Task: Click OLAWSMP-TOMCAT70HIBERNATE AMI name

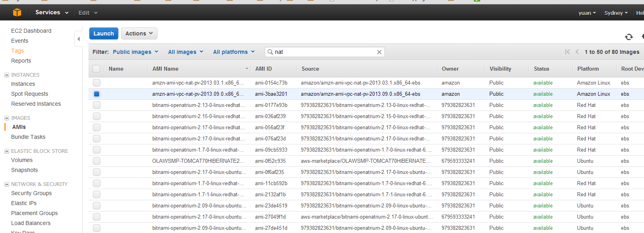Action: 198,161
